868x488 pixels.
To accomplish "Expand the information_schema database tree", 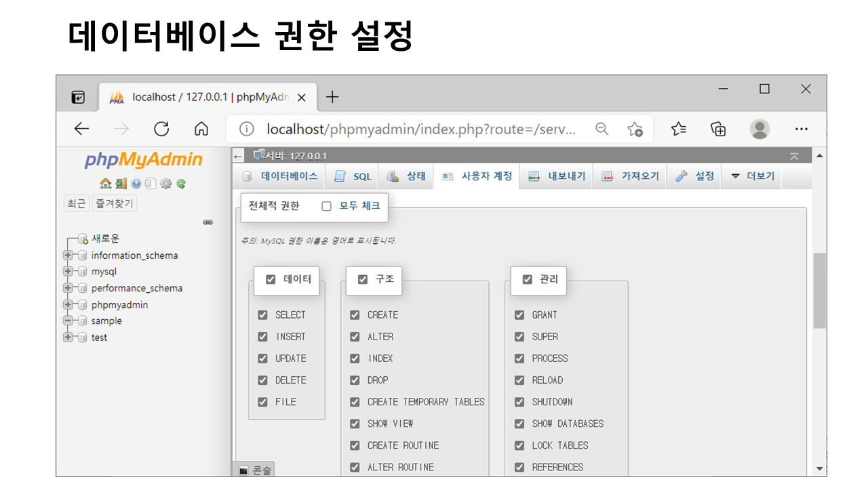I will pyautogui.click(x=68, y=256).
